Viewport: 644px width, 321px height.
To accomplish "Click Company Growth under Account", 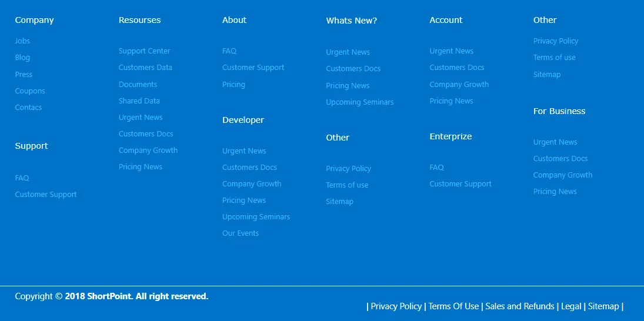I will tap(459, 84).
